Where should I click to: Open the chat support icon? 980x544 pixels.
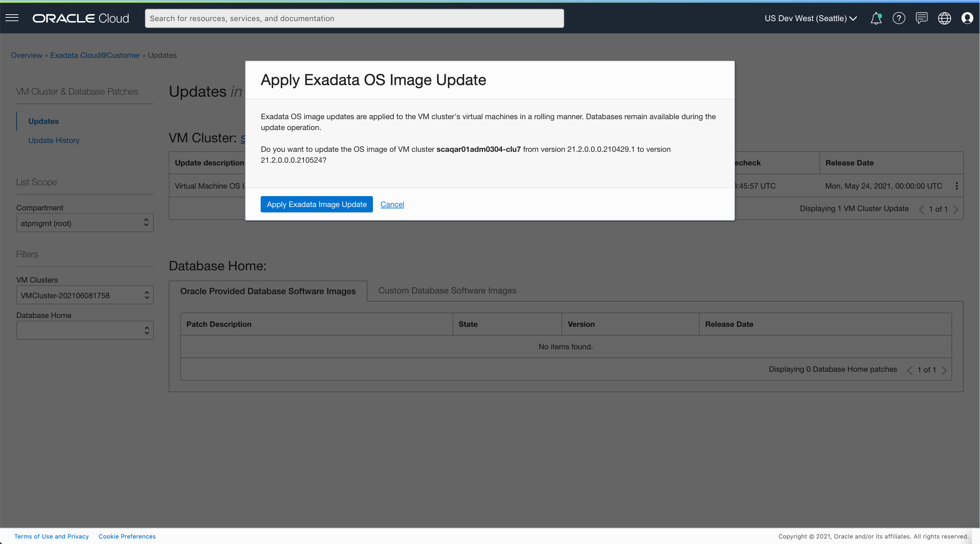point(921,18)
